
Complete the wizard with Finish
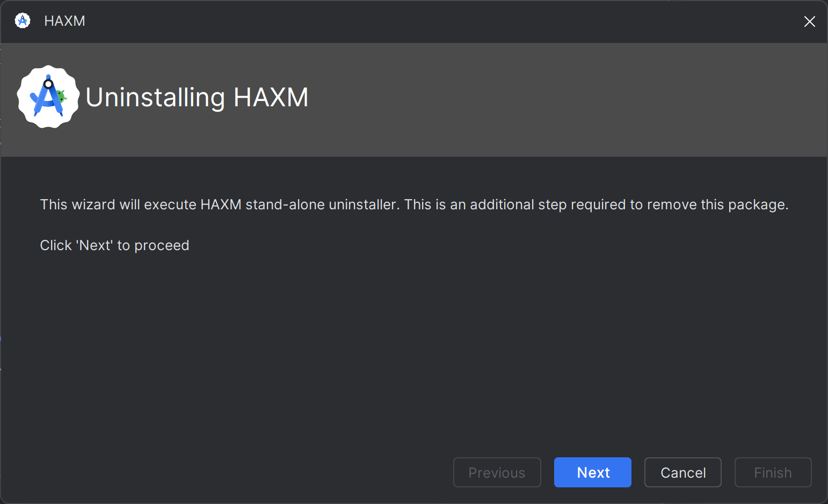tap(773, 472)
